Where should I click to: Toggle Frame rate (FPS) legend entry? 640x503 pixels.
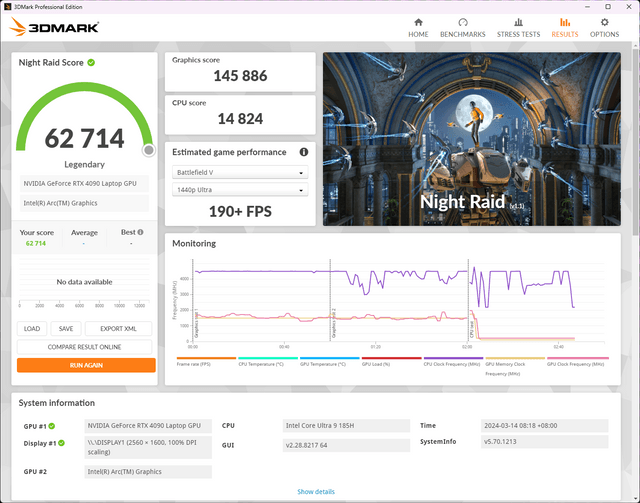point(206,361)
